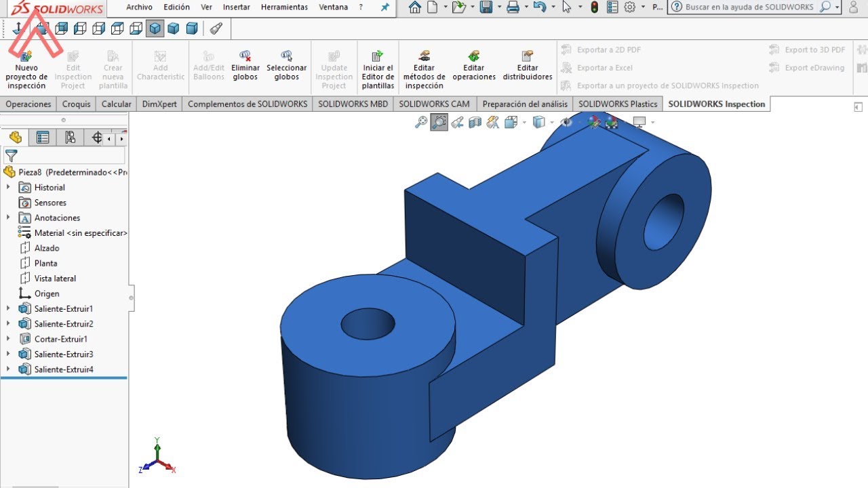
Task: Open the PropertyManager tab
Action: pos(43,138)
